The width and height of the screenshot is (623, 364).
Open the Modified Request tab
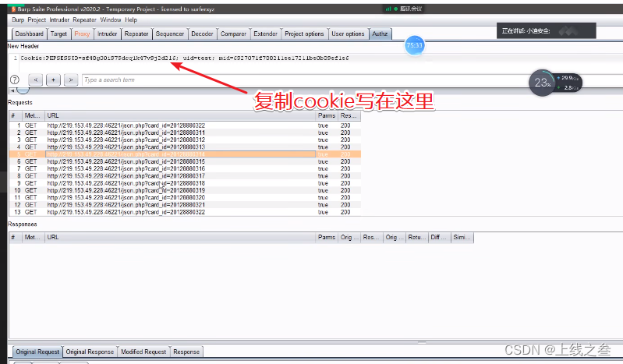pyautogui.click(x=143, y=352)
